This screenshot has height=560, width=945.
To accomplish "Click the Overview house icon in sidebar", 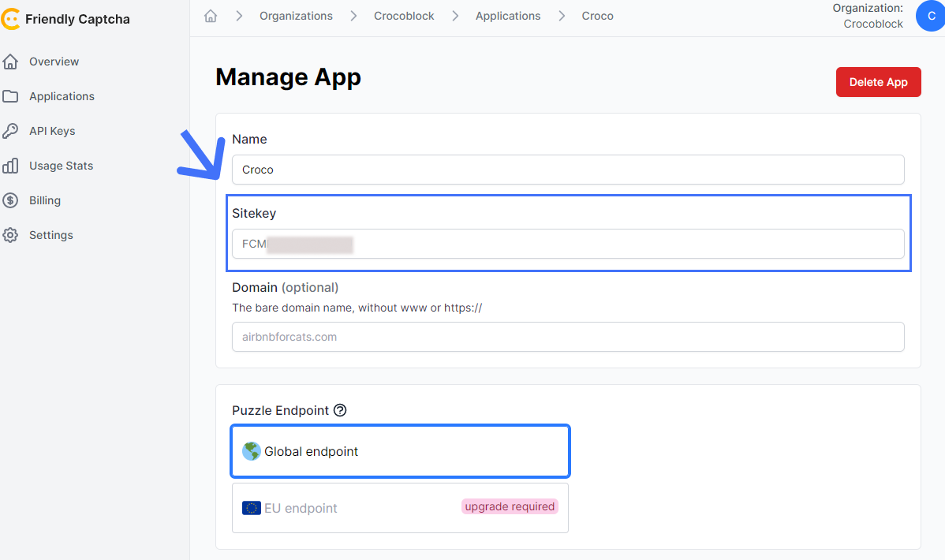I will click(x=10, y=62).
